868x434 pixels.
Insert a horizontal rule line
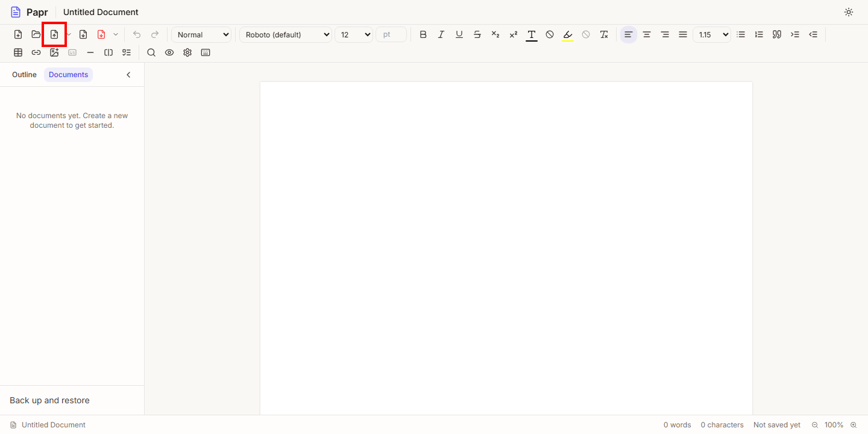[x=90, y=52]
